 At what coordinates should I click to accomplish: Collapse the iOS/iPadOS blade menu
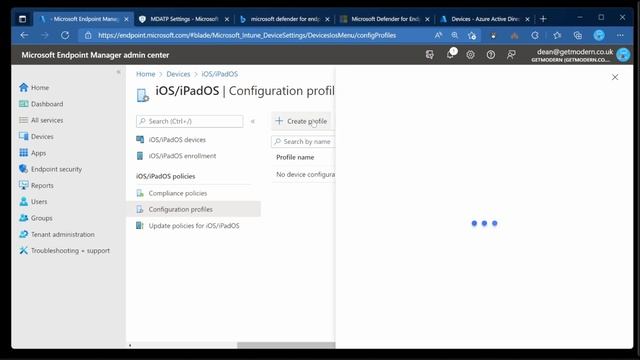[253, 121]
